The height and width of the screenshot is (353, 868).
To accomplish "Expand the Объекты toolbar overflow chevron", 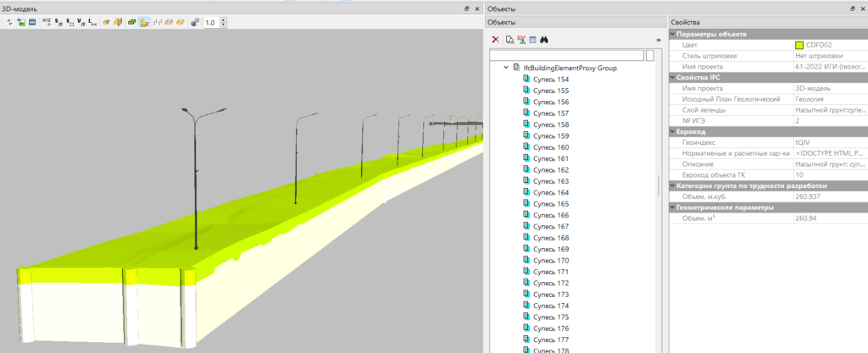I will coord(659,40).
